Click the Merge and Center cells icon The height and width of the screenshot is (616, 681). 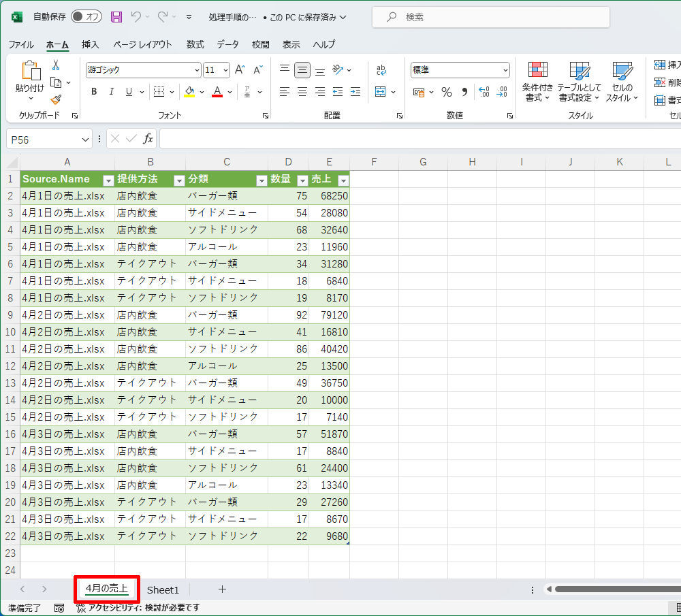click(381, 92)
